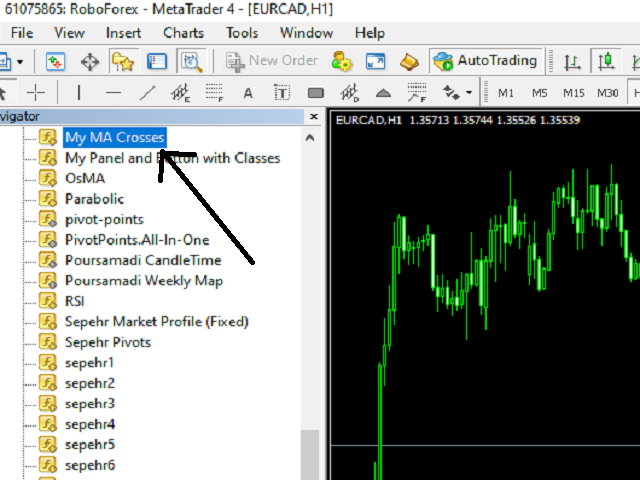The image size is (640, 480).
Task: Toggle the Navigator panel star-folder icon
Action: pos(123,62)
